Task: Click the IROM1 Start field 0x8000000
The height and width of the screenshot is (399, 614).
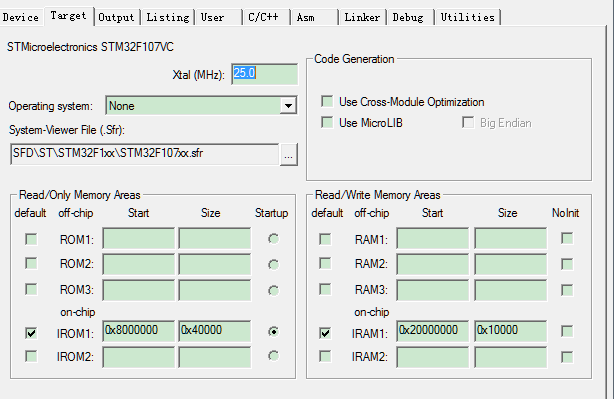Action: pyautogui.click(x=139, y=331)
